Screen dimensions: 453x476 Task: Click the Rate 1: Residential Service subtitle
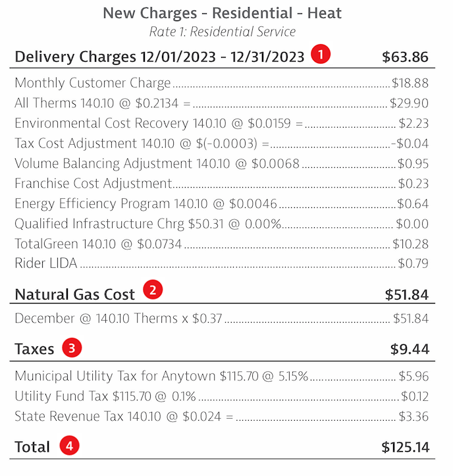coord(223,32)
